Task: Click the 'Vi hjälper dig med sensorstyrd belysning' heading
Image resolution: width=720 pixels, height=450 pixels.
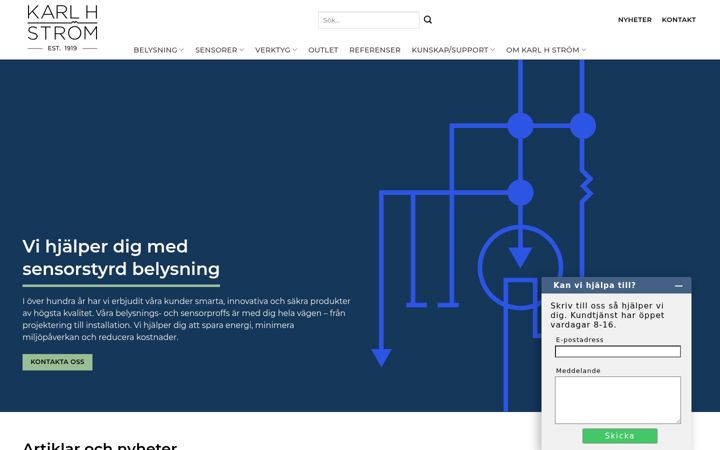Action: click(121, 258)
